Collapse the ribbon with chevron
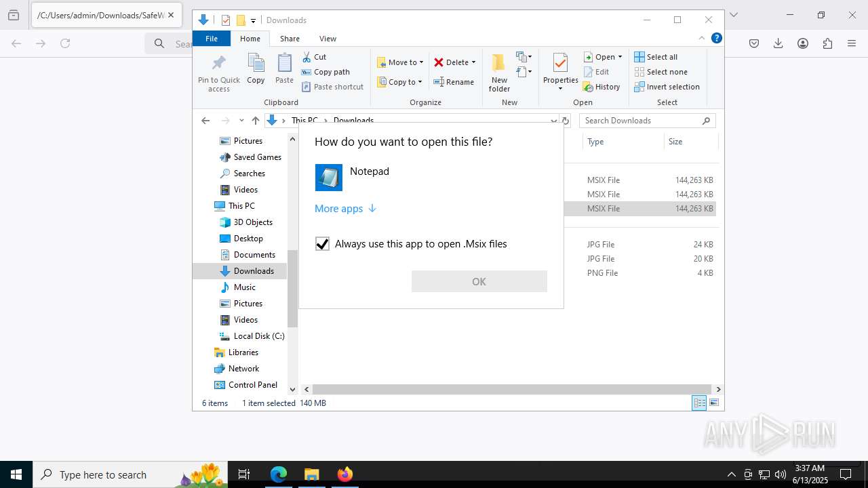Image resolution: width=868 pixels, height=488 pixels. pos(702,39)
